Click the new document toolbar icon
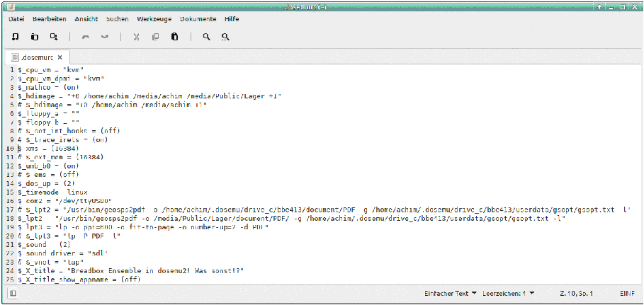The width and height of the screenshot is (644, 305). coord(15,37)
